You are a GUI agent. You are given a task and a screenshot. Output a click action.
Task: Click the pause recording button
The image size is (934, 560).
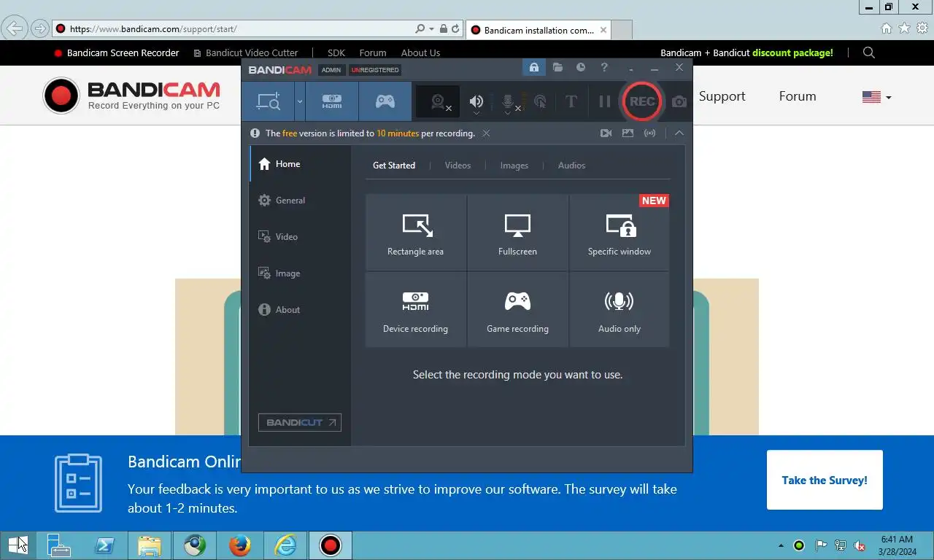604,101
